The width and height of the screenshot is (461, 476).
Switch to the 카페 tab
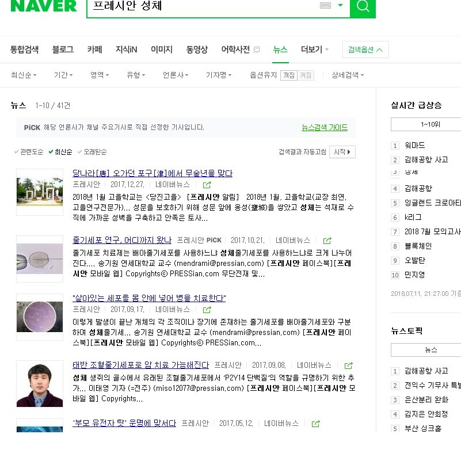pos(95,49)
